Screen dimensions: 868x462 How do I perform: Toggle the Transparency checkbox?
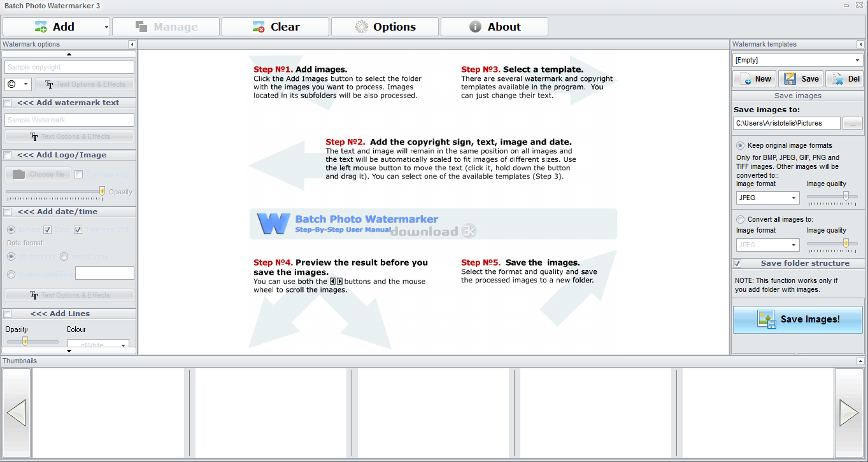[x=79, y=174]
